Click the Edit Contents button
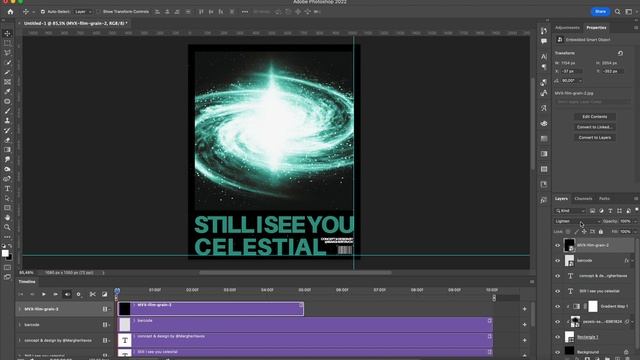 click(595, 117)
